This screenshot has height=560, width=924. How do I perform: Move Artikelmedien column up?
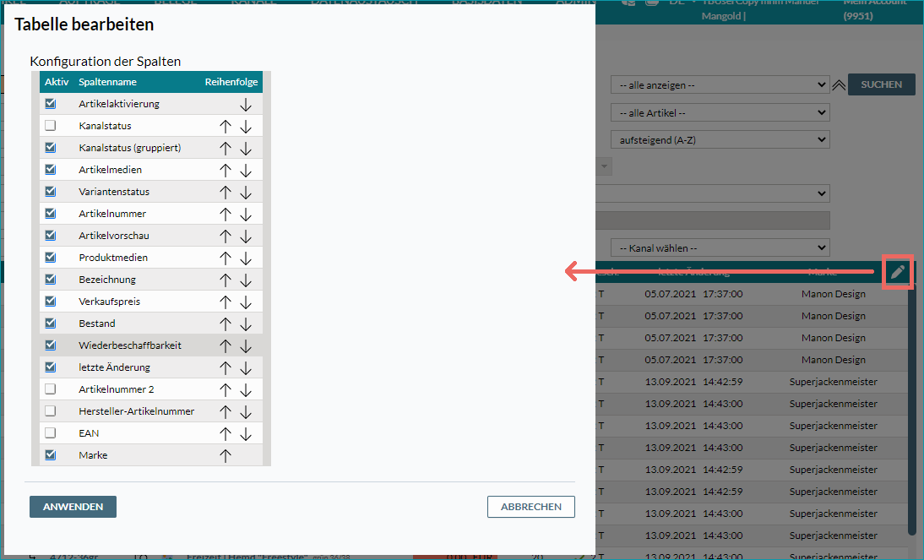pyautogui.click(x=226, y=171)
